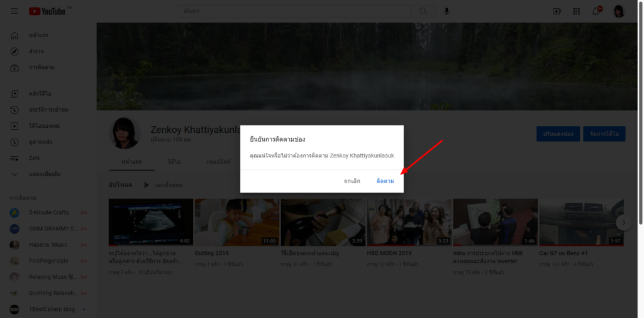Image resolution: width=644 pixels, height=318 pixels.
Task: Open the create video camera icon
Action: click(557, 11)
